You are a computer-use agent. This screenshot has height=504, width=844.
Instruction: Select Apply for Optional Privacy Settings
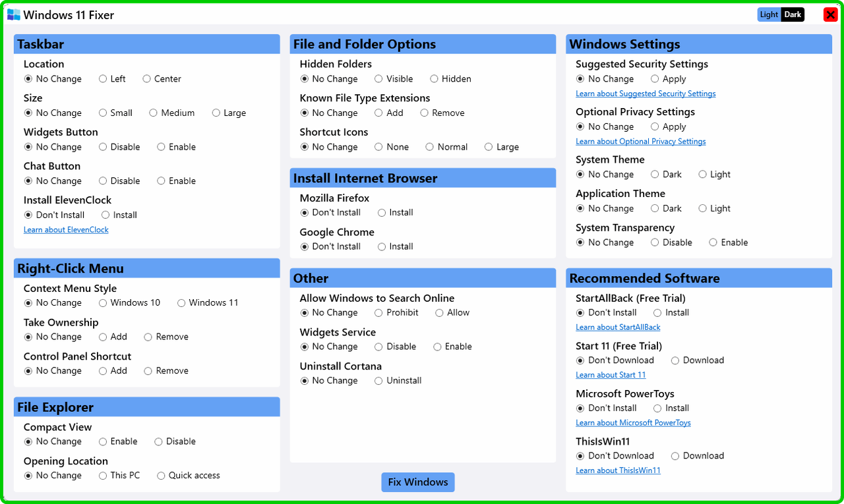669,127
